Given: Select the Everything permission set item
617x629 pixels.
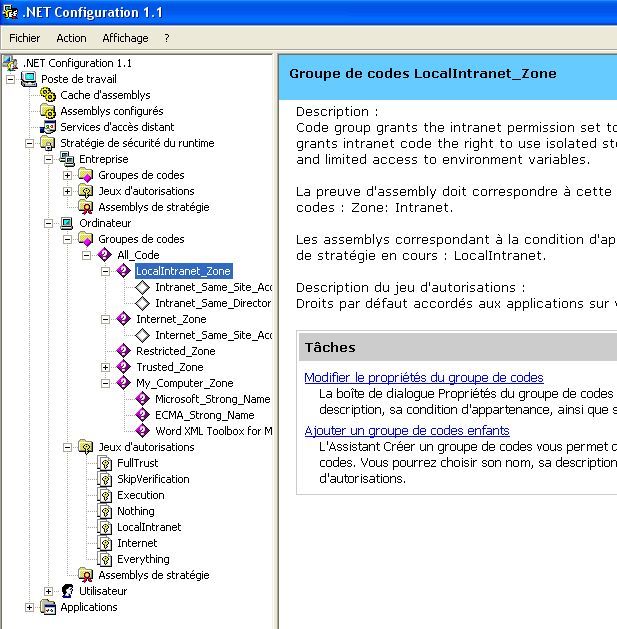Looking at the screenshot, I should 143,559.
